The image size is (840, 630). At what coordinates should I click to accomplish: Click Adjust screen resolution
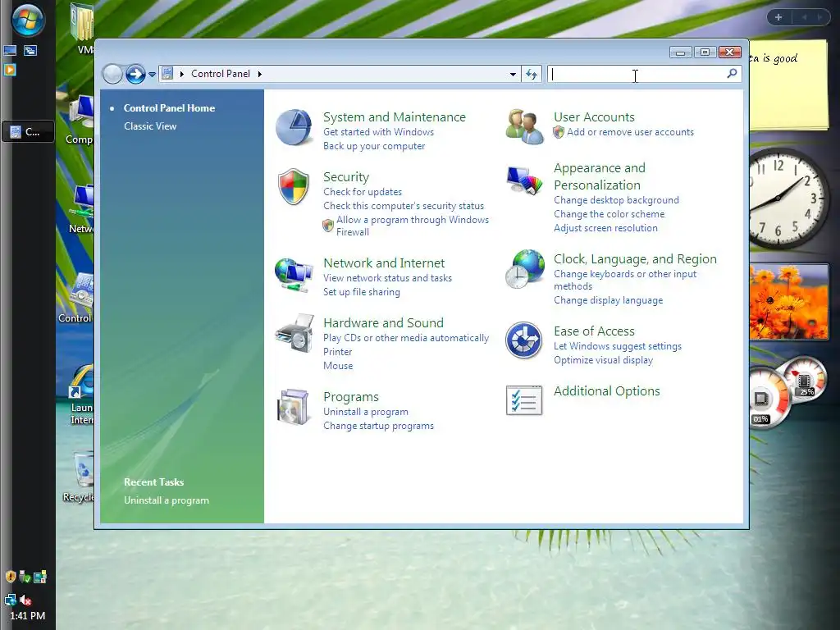point(605,228)
